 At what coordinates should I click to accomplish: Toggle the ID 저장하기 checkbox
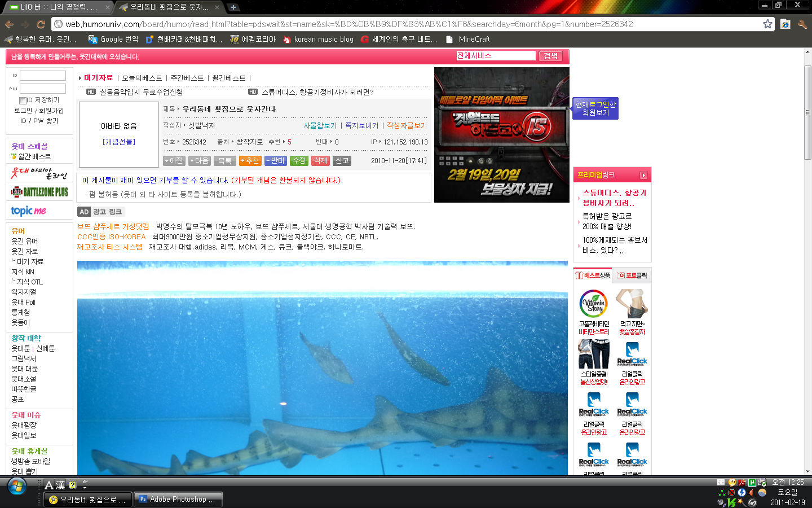[23, 100]
